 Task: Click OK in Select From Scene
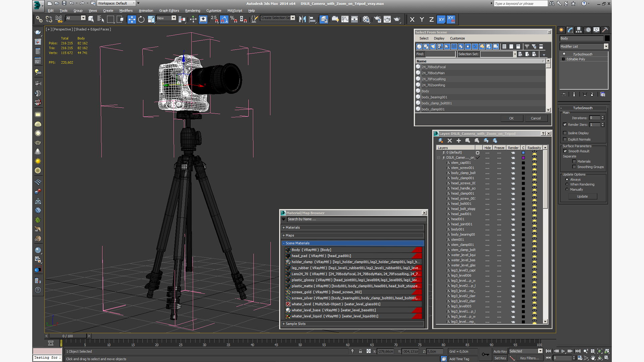(511, 118)
